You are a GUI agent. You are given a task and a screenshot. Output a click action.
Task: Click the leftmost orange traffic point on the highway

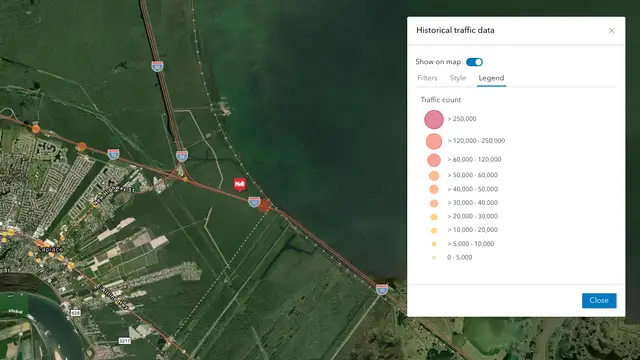36,129
